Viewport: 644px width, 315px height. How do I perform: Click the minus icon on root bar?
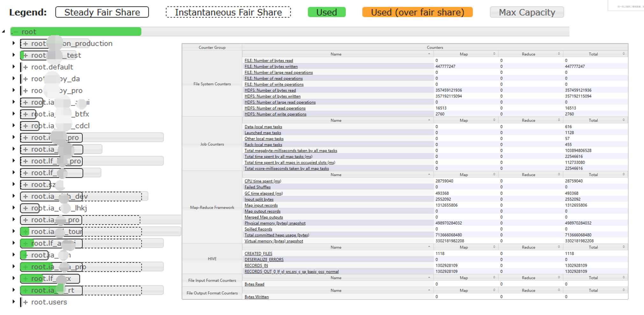pos(15,32)
